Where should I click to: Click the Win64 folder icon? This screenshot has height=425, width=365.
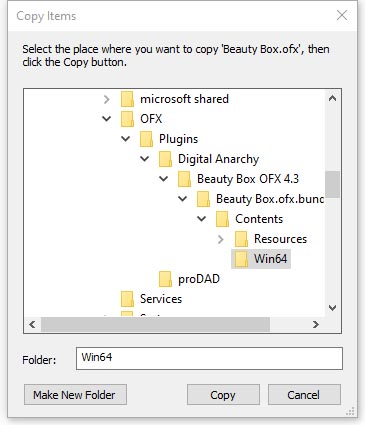click(241, 259)
